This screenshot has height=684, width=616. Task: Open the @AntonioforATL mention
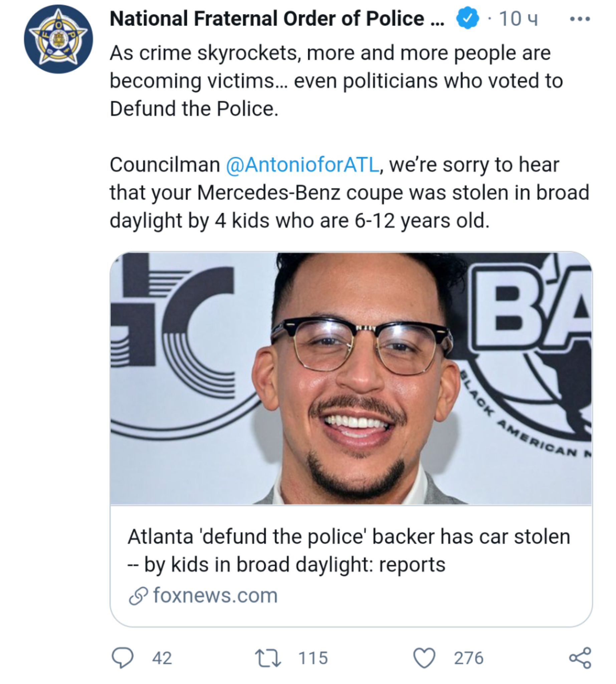click(x=302, y=165)
